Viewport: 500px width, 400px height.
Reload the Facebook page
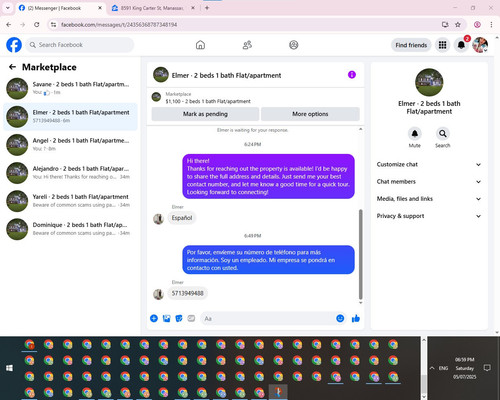click(37, 24)
